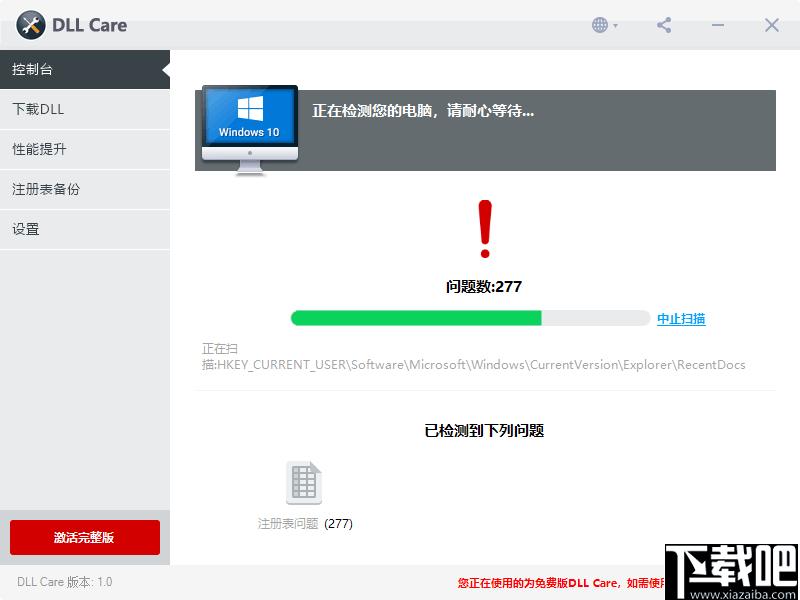
Task: Close the DLL Care window
Action: pos(771,25)
